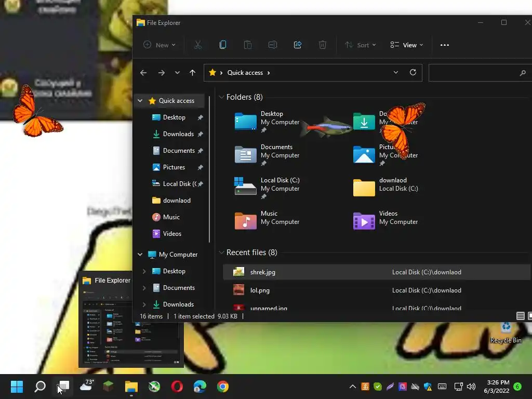Open the Videos folder tile
The height and width of the screenshot is (399, 532).
click(x=386, y=221)
